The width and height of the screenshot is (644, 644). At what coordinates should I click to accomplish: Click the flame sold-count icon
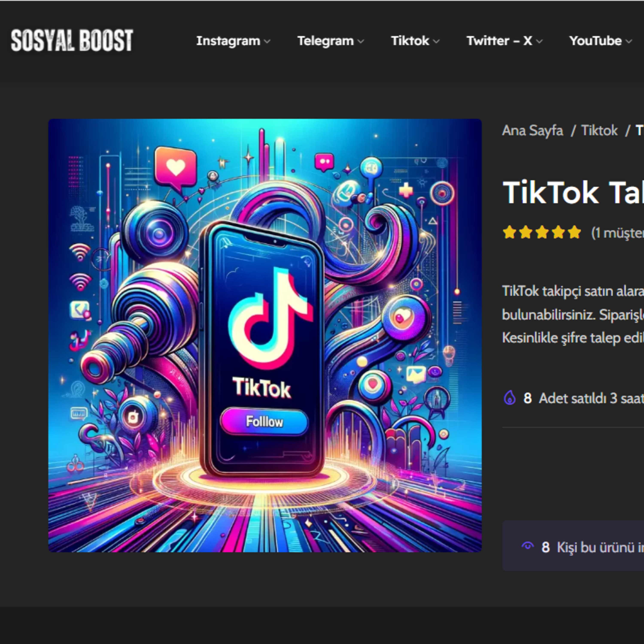tap(510, 398)
